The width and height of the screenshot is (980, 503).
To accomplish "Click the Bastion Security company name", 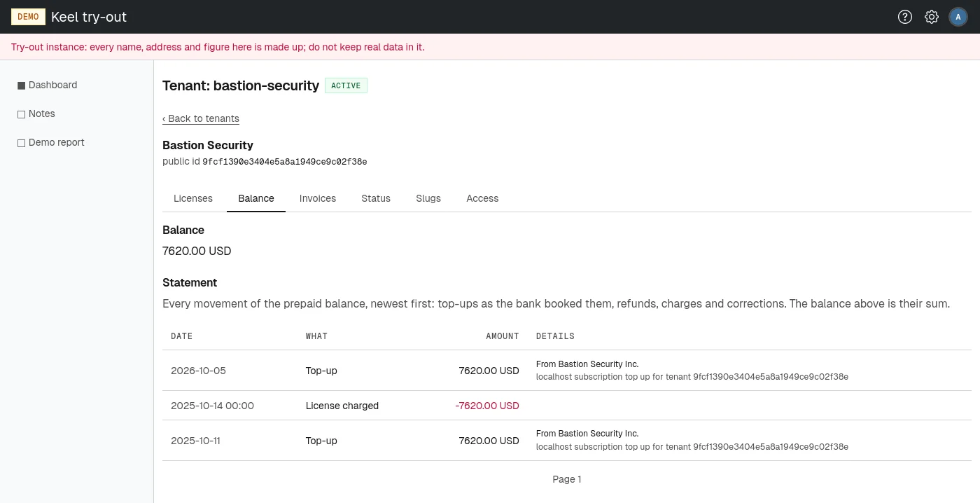I will coord(208,145).
